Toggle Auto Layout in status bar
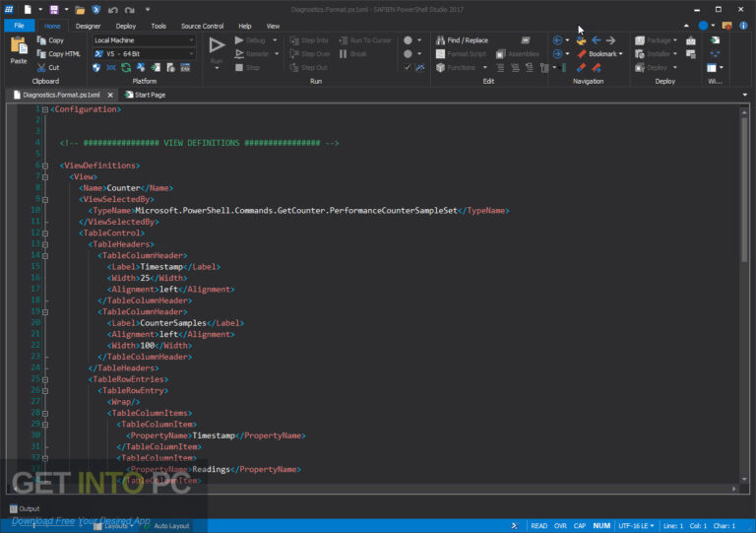 click(166, 526)
